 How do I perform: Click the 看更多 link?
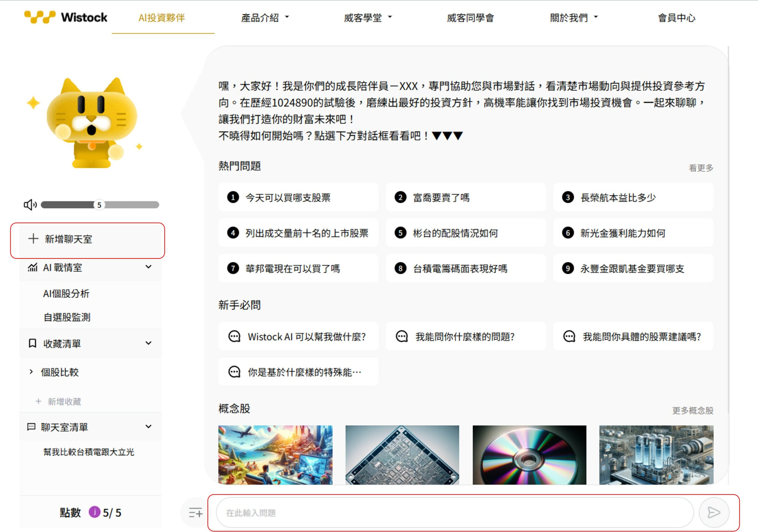tap(701, 168)
